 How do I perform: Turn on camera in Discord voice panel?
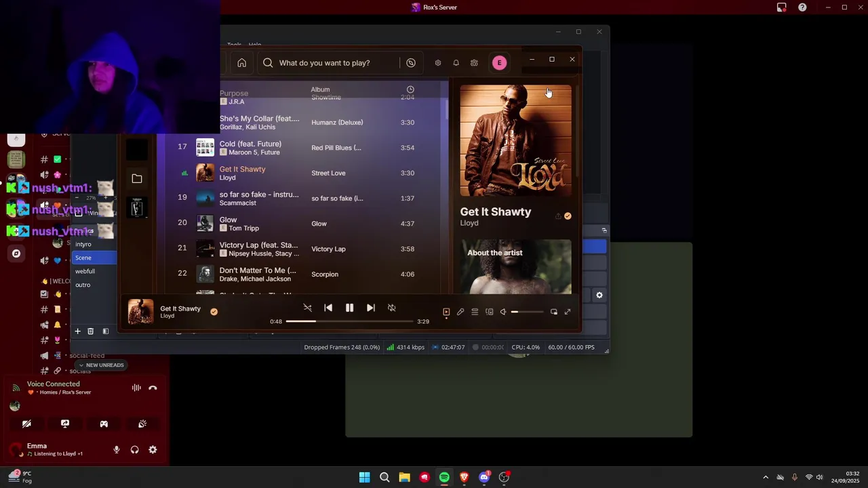26,424
